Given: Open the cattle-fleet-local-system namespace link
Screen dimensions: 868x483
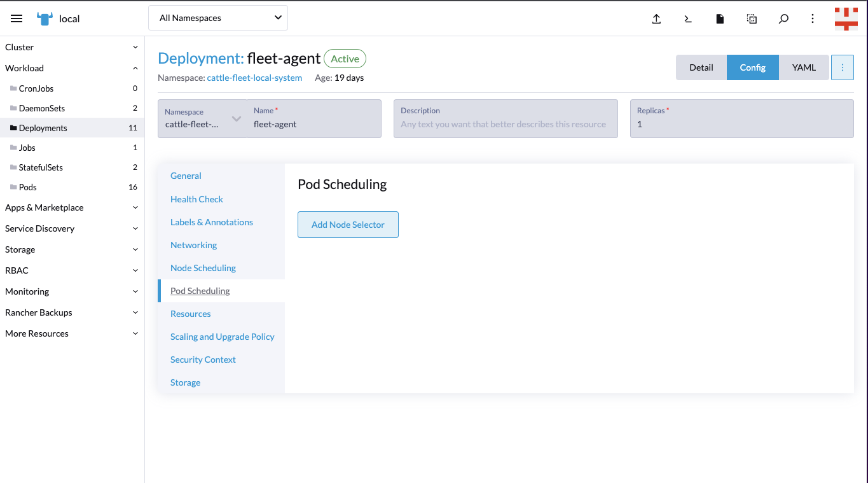Looking at the screenshot, I should coord(254,78).
